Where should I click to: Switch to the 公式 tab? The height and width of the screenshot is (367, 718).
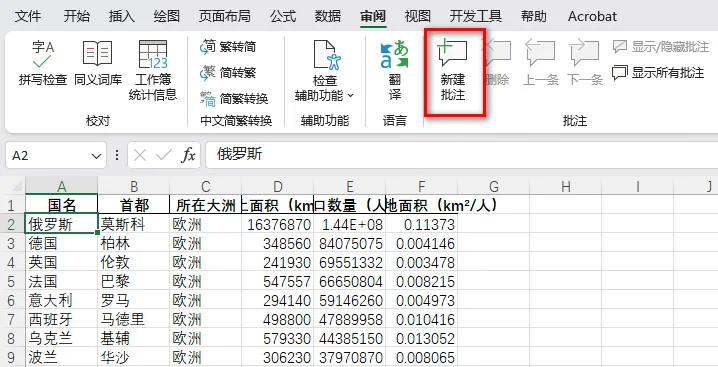pyautogui.click(x=283, y=16)
